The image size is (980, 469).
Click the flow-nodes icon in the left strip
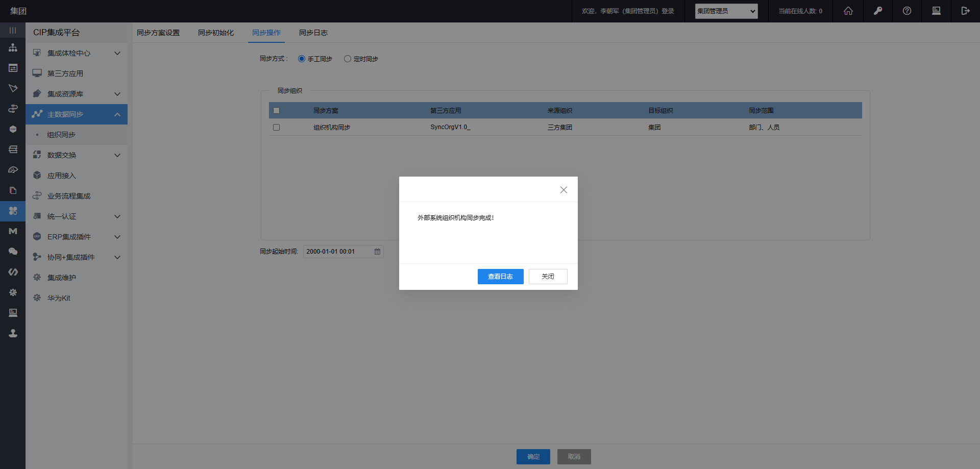point(13,109)
